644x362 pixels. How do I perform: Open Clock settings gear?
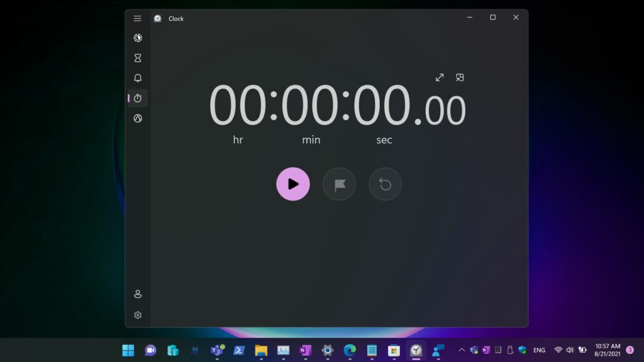coord(138,315)
